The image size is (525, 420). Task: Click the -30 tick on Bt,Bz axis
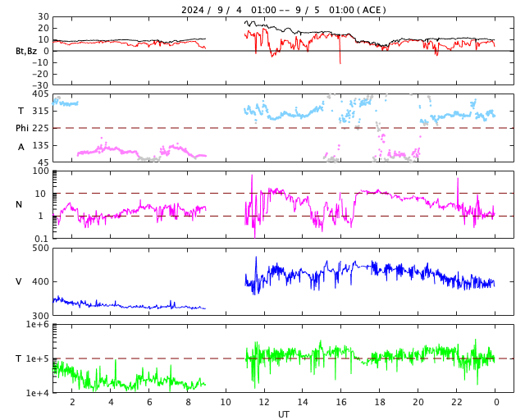click(40, 85)
